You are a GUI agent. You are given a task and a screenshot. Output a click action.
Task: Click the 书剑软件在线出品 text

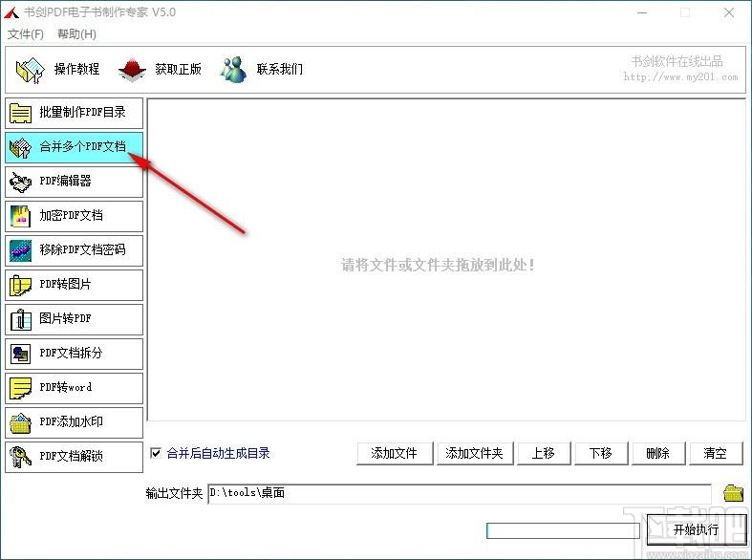click(677, 61)
